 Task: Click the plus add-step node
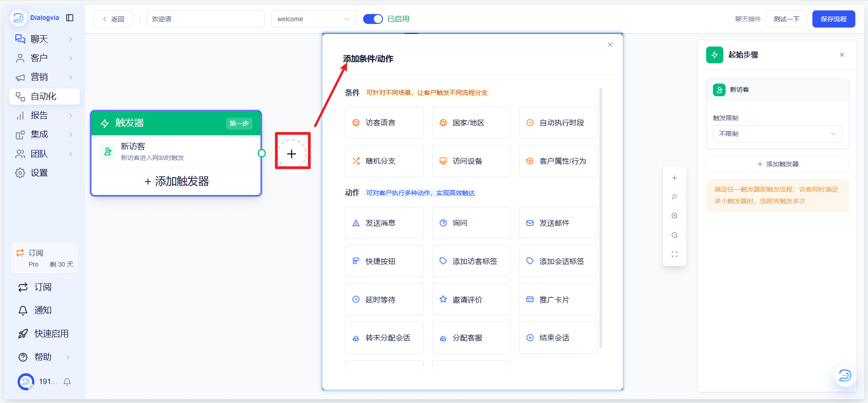292,154
